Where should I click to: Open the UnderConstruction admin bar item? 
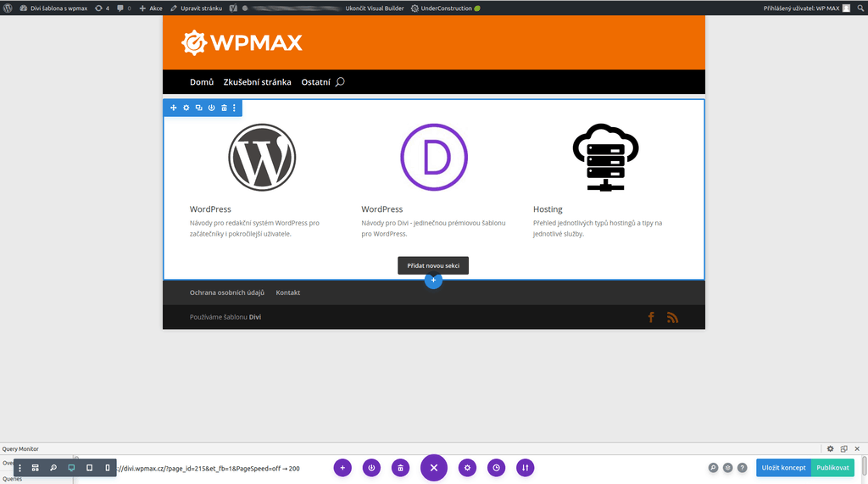click(445, 8)
